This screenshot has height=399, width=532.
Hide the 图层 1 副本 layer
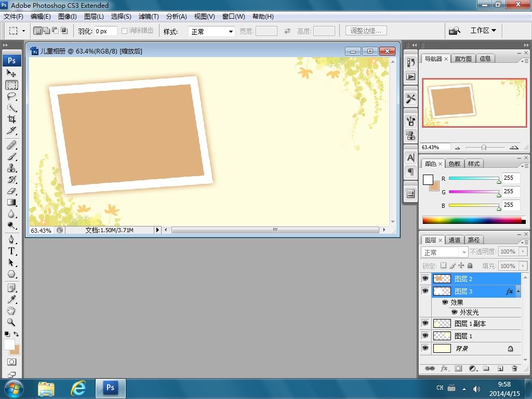[x=425, y=323]
